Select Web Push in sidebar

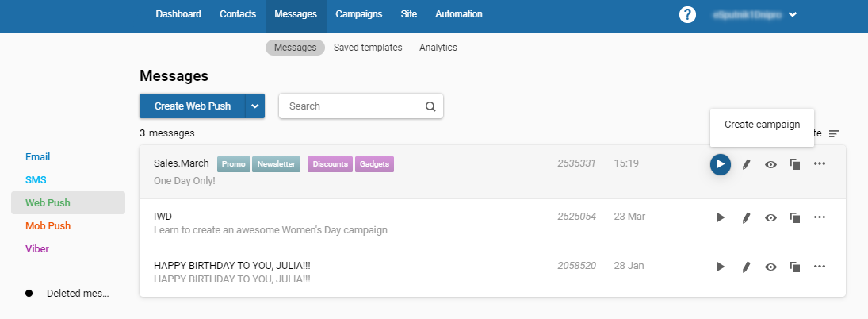[x=68, y=202]
